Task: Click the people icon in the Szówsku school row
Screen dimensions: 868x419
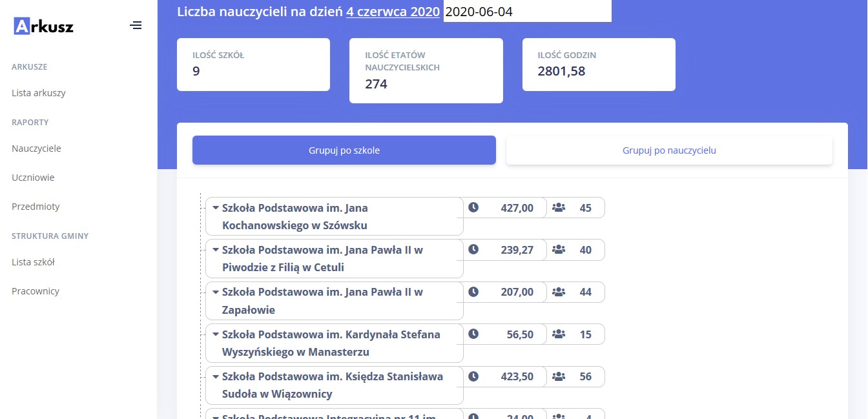Action: pyautogui.click(x=559, y=208)
